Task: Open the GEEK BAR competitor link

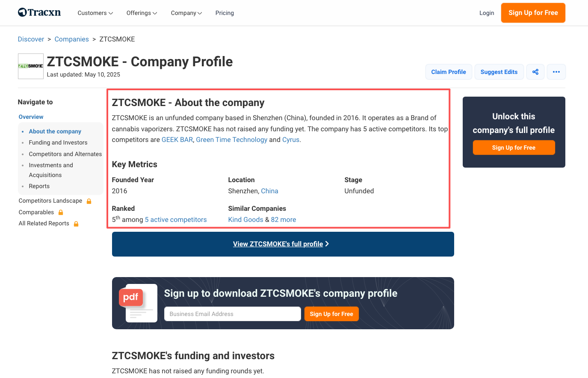Action: coord(177,140)
